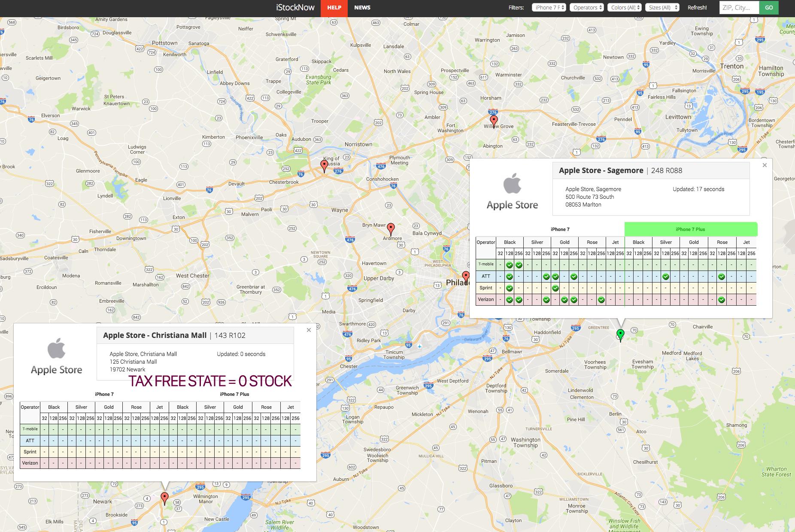Click Sagemore's T-mobile iPhone 7 Black 128 checkmark
This screenshot has width=795, height=532.
pos(510,265)
